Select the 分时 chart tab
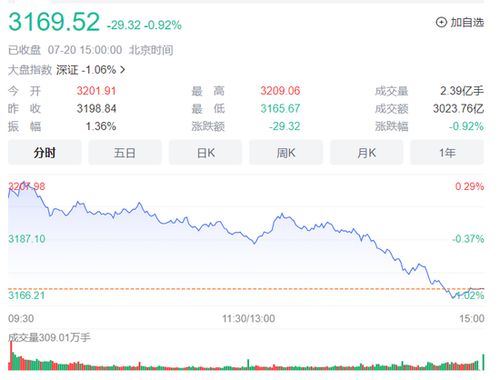This screenshot has height=380, width=500. pyautogui.click(x=45, y=153)
